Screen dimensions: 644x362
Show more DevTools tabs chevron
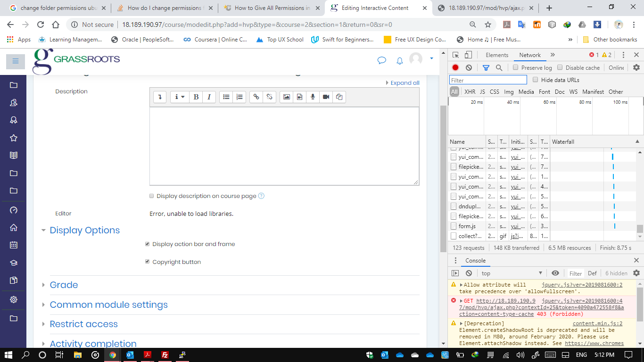553,55
